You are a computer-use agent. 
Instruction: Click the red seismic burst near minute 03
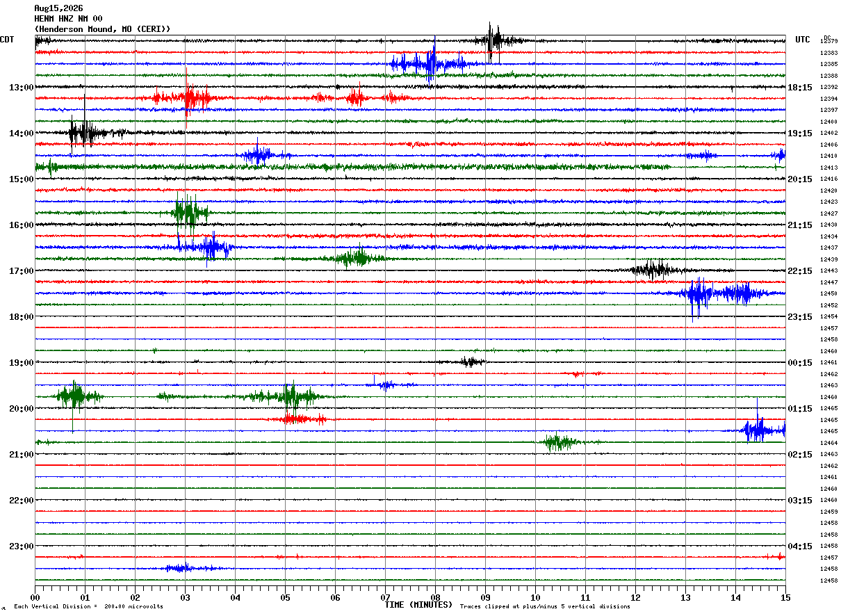click(188, 97)
